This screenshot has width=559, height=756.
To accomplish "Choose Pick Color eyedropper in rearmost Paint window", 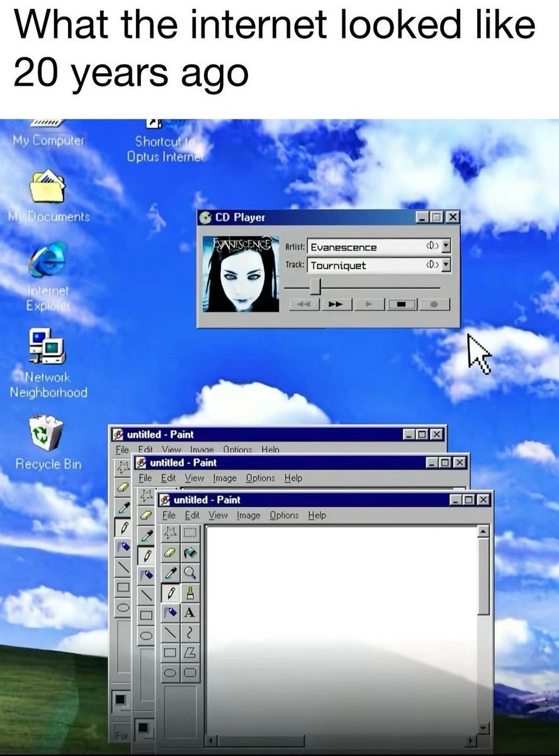I will tap(123, 507).
